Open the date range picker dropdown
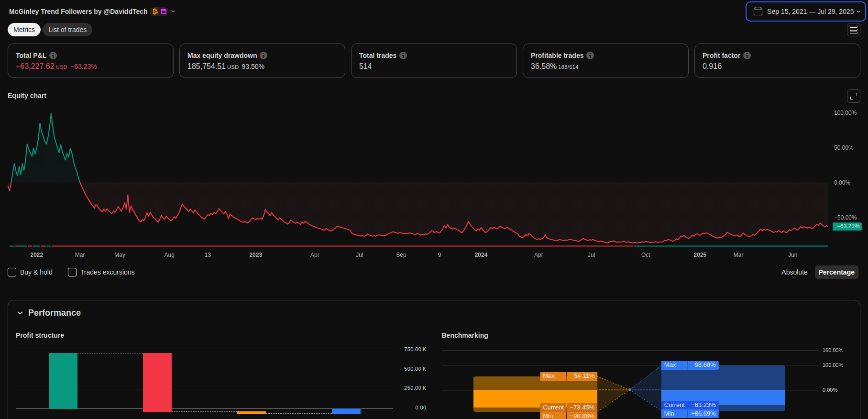868x419 pixels. point(805,11)
